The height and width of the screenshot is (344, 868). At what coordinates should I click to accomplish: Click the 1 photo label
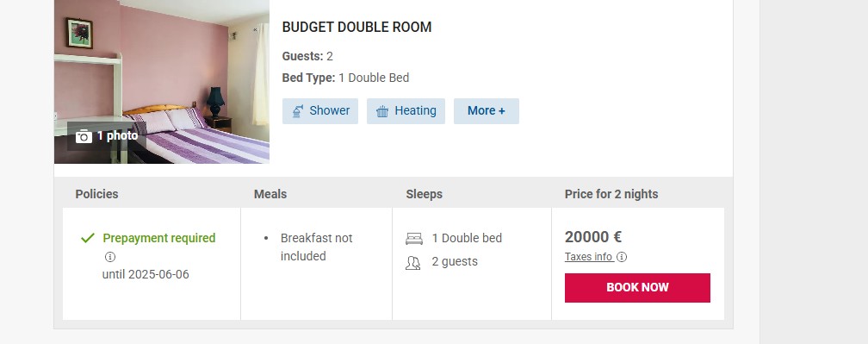point(118,135)
